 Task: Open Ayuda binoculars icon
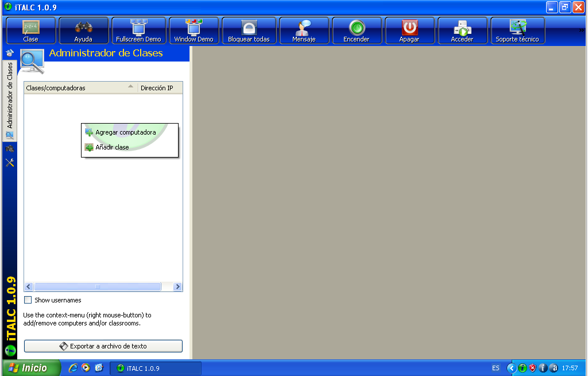83,30
